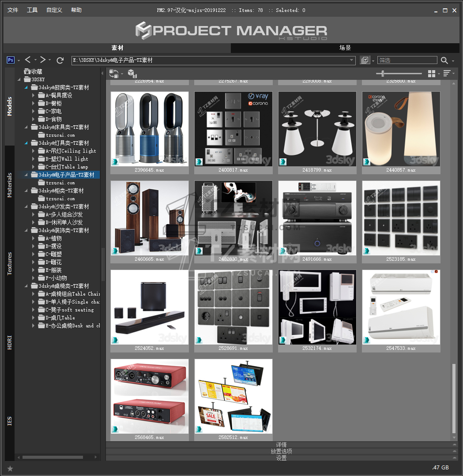Click the star favorites icon at bottom left
Screen dimensions: 463x476
coord(10,468)
